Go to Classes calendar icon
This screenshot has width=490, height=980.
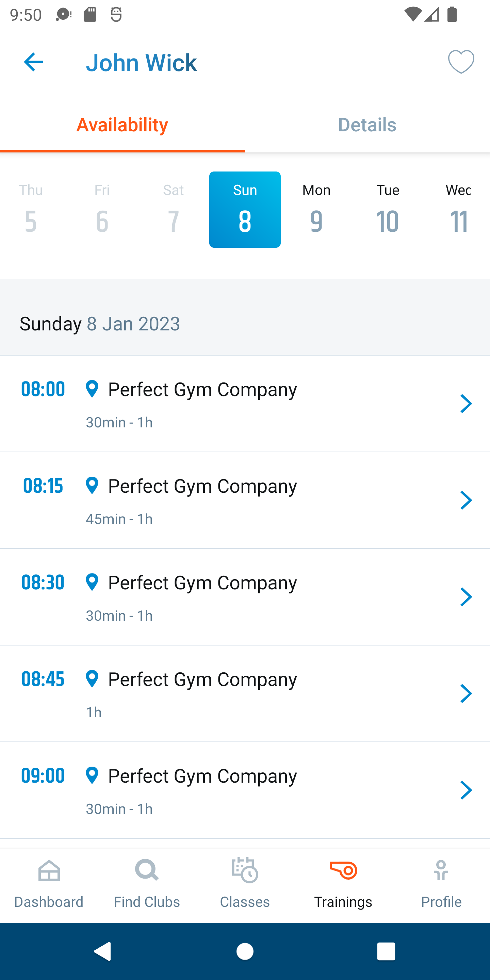[x=245, y=871]
